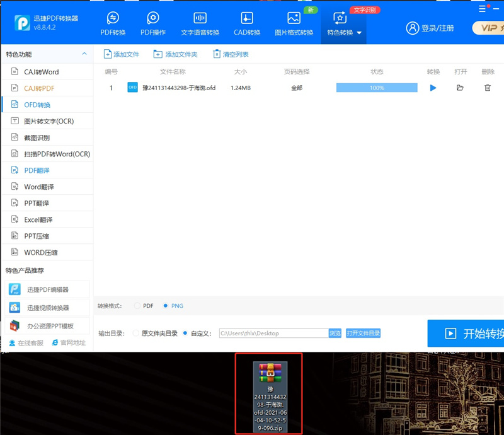Viewport: 504px width, 435px height.
Task: Open the PDF操作 tab
Action: pyautogui.click(x=153, y=24)
